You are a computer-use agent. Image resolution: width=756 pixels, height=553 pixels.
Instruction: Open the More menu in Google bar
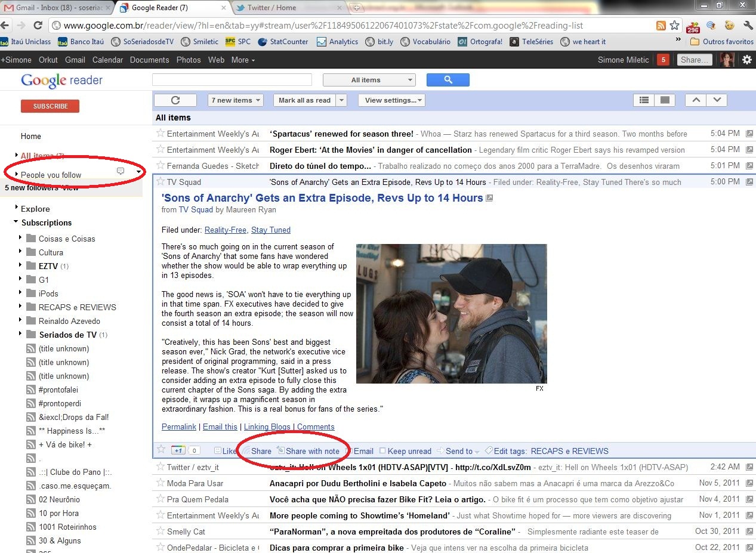(x=243, y=60)
